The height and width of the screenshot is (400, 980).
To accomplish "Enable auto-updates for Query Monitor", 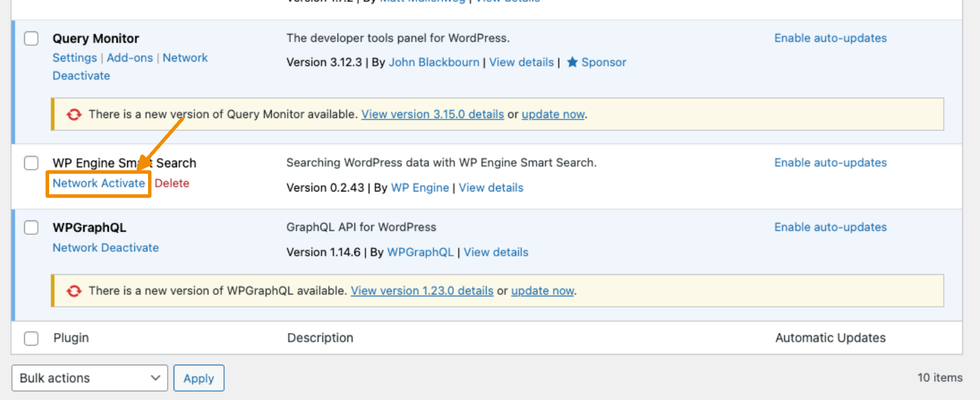I will (830, 38).
